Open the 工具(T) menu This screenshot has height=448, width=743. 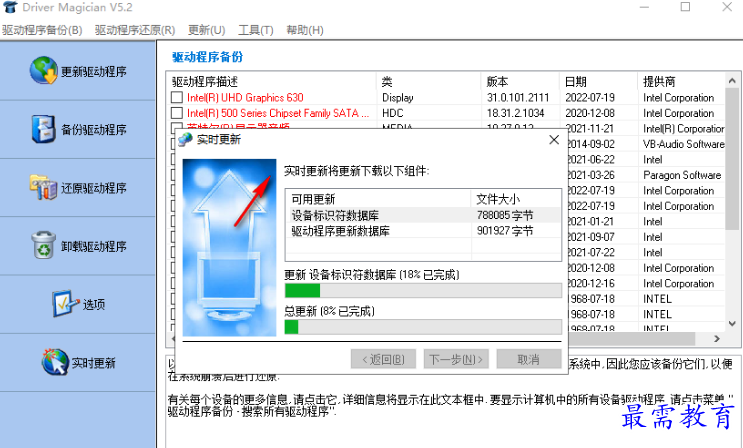[x=256, y=30]
